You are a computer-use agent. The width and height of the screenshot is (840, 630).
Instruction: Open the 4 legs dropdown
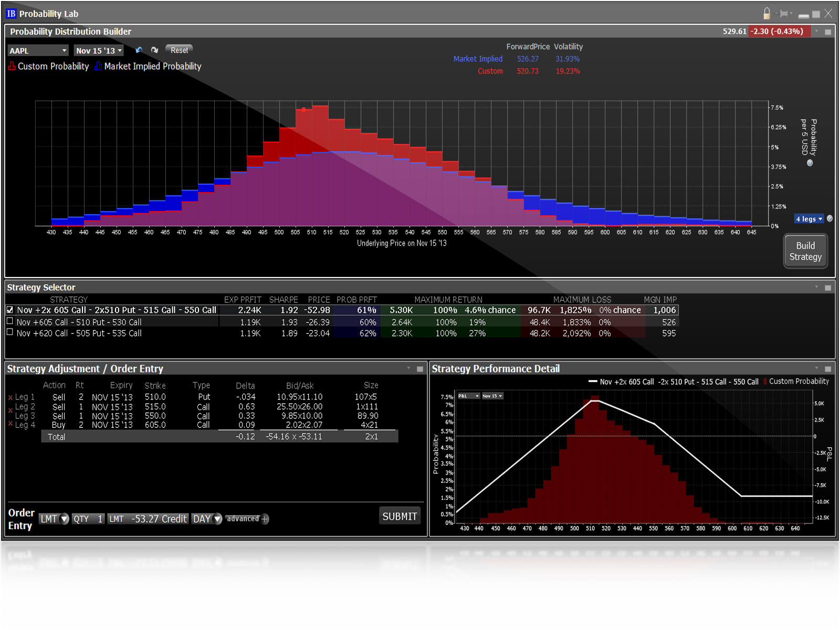tap(809, 219)
